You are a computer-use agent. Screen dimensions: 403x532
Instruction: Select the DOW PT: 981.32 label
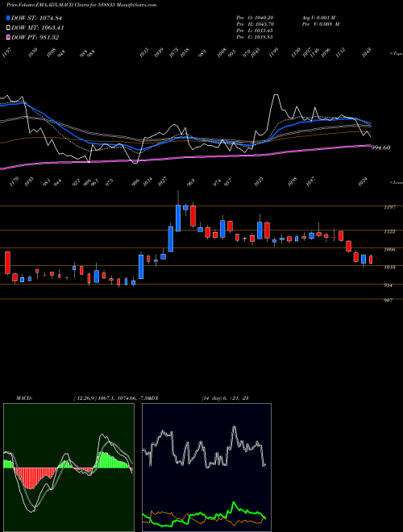35,37
